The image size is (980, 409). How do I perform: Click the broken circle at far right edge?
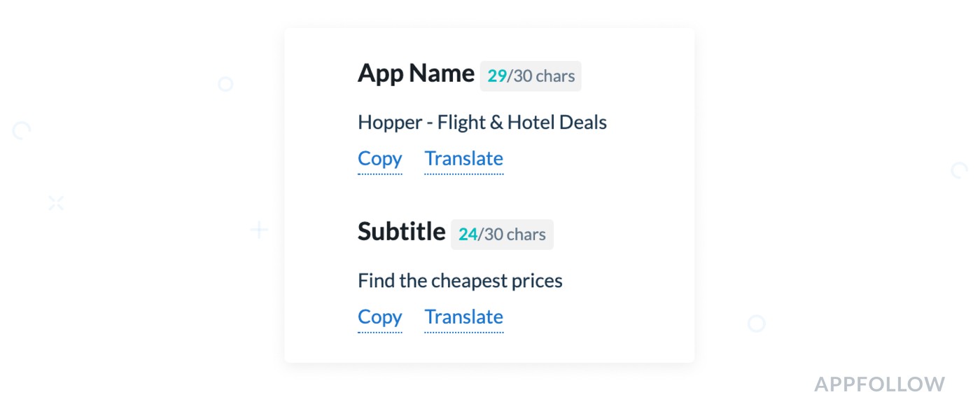(959, 170)
